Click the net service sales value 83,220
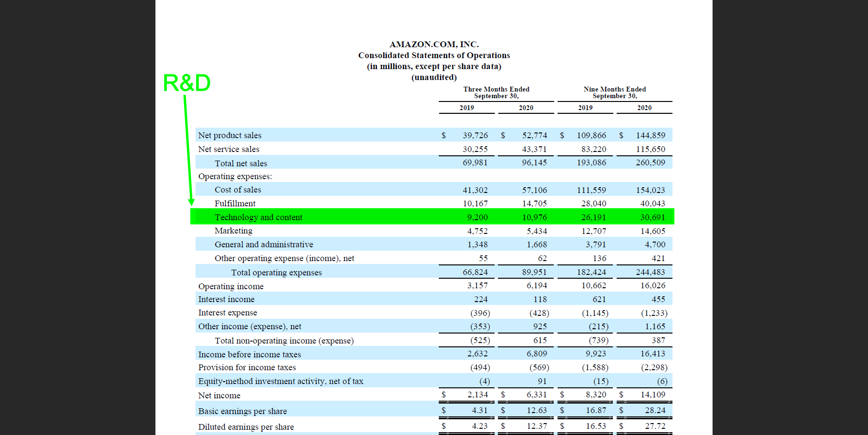 pos(594,149)
